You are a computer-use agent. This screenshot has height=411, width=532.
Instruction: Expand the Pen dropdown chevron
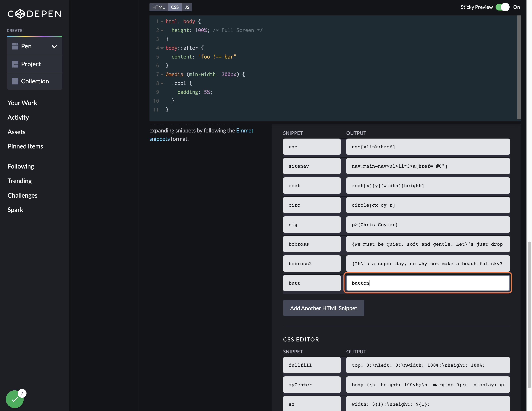(54, 47)
